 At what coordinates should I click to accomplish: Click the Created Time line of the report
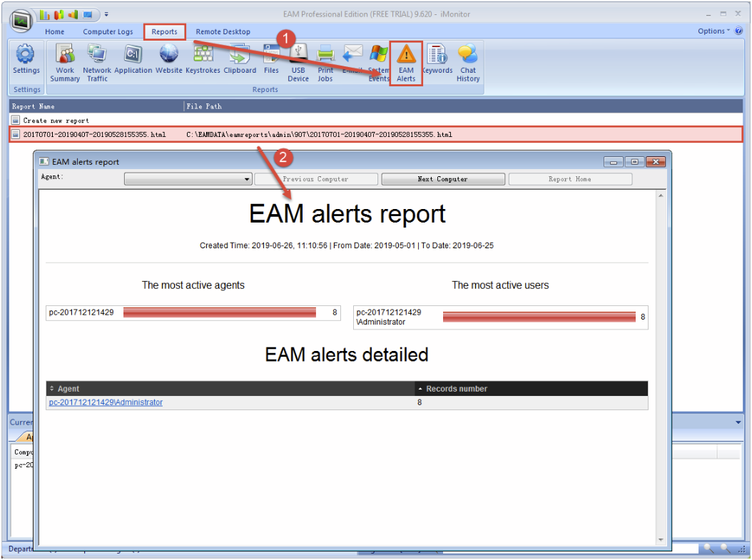pos(347,245)
